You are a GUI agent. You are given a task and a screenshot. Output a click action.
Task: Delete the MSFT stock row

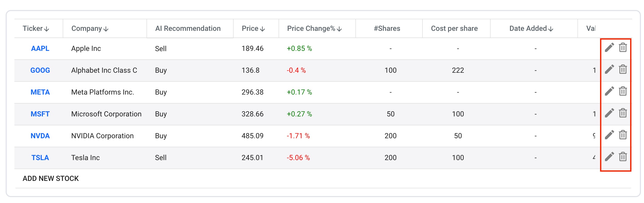tap(623, 113)
